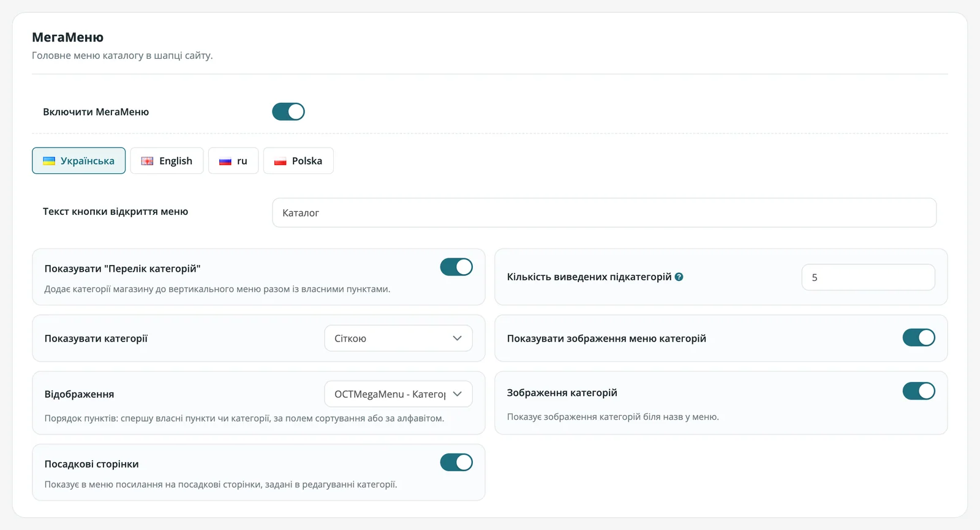Click the Показувати зображення меню категорій label
The image size is (980, 530).
606,338
